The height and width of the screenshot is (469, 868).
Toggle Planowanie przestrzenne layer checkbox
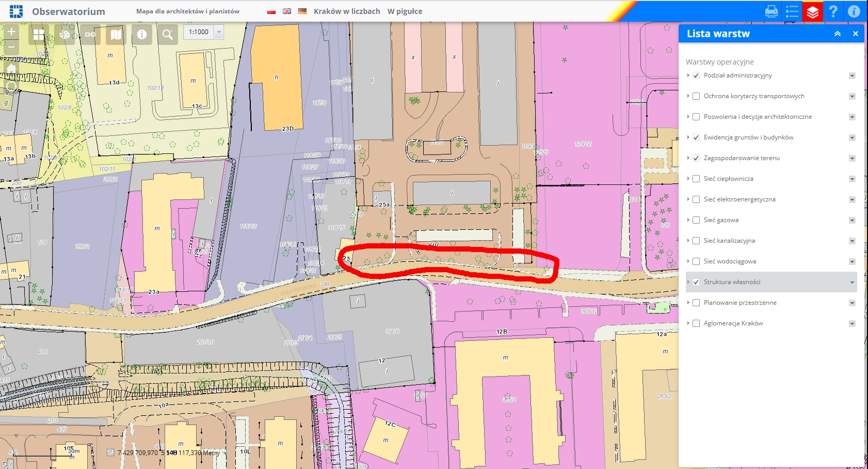[696, 303]
